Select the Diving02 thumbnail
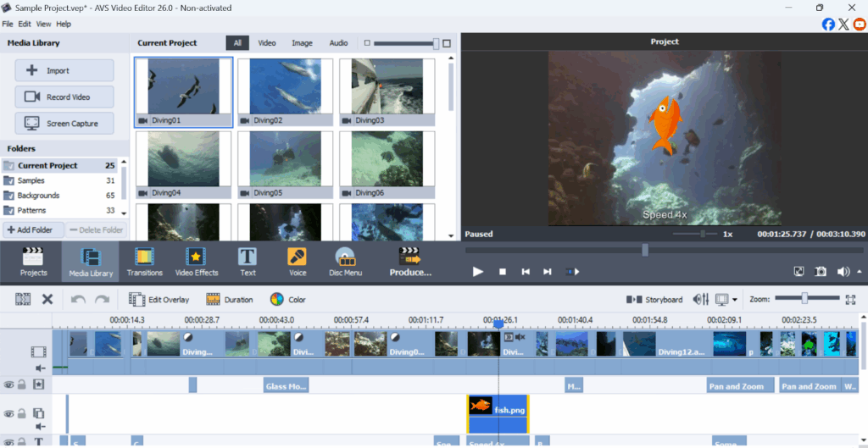The image size is (868, 448). point(285,92)
